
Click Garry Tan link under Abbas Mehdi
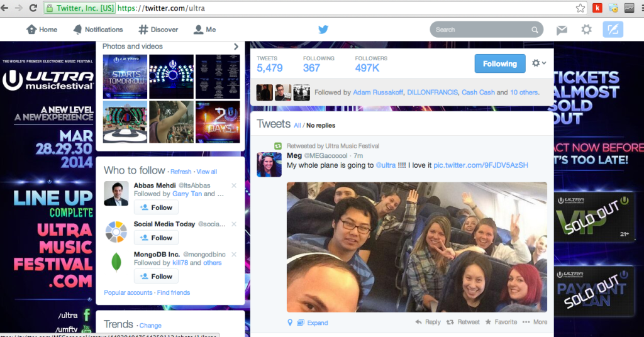point(187,194)
